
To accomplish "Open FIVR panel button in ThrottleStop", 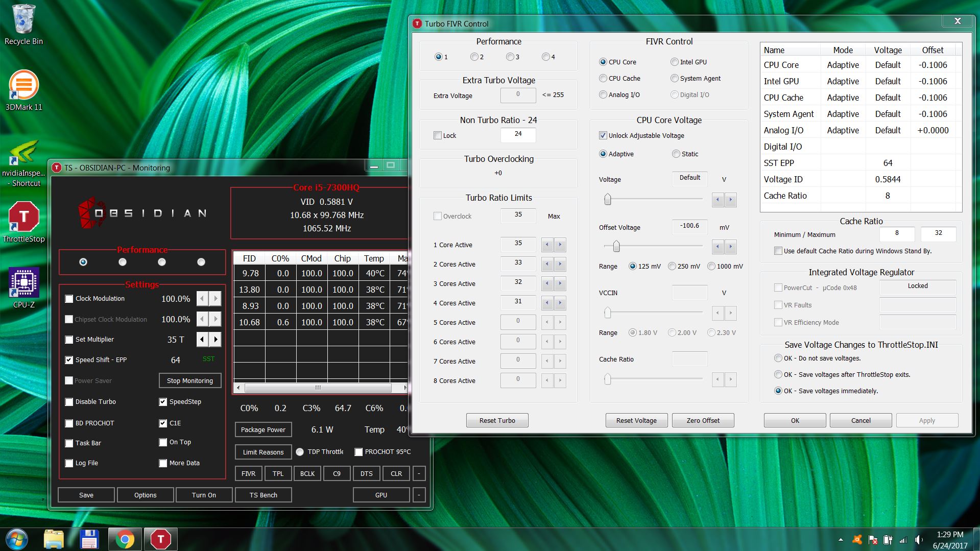I will point(249,473).
